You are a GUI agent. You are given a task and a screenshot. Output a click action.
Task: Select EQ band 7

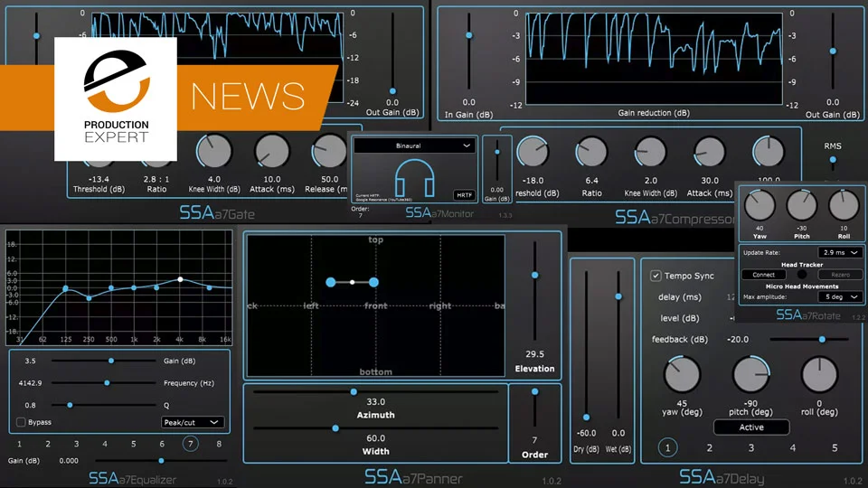(191, 444)
